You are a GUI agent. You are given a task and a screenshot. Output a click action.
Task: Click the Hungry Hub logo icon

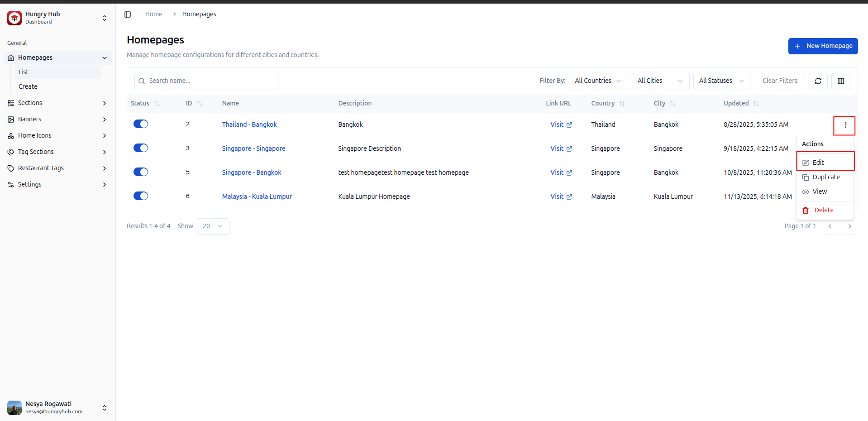(x=14, y=18)
